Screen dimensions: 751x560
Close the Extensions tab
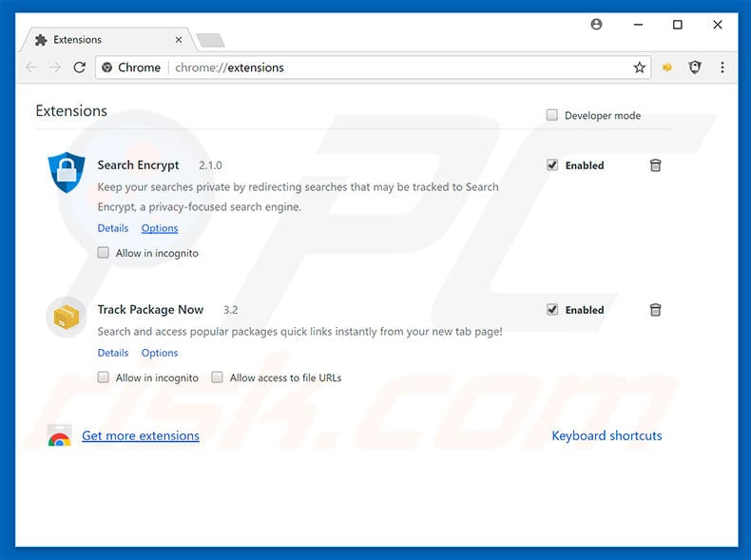(x=179, y=40)
